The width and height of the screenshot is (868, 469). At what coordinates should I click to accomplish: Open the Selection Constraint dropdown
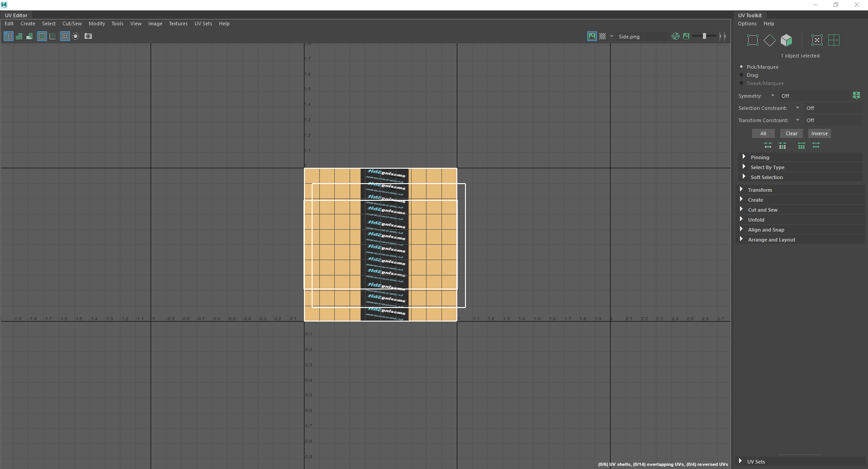[x=797, y=108]
